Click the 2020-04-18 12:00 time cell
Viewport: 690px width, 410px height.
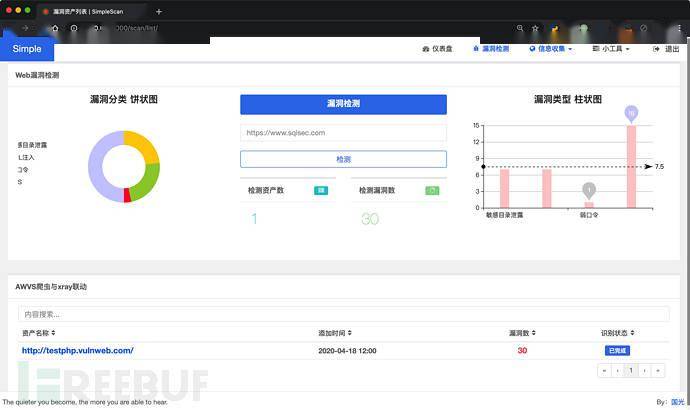point(347,351)
